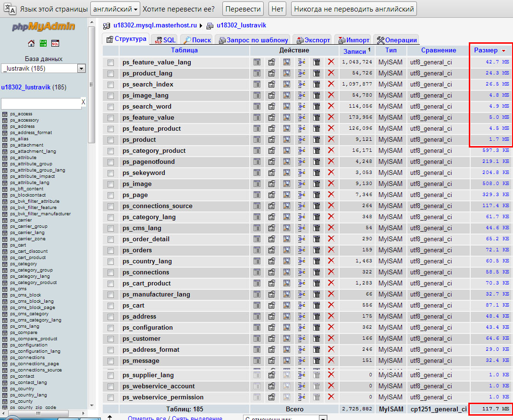
Task: Click the Нет button
Action: 278,9
